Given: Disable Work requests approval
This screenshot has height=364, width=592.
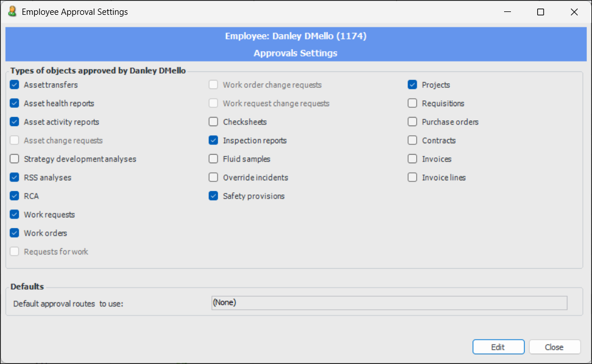Looking at the screenshot, I should click(15, 215).
